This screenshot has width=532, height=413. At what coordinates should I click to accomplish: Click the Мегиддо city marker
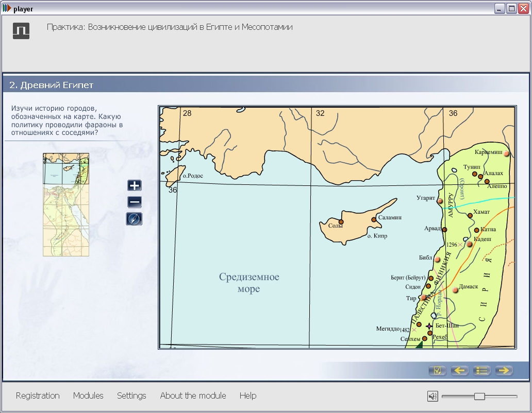coord(419,324)
